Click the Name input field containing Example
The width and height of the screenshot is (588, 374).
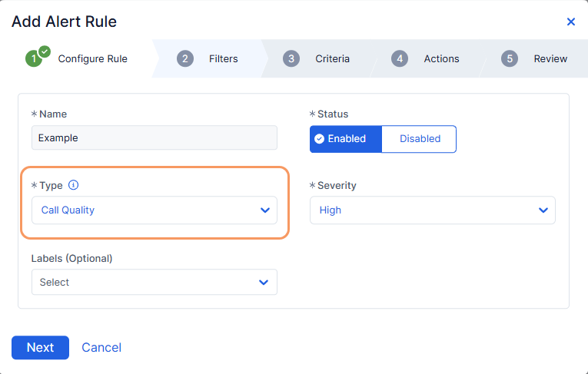pyautogui.click(x=154, y=138)
